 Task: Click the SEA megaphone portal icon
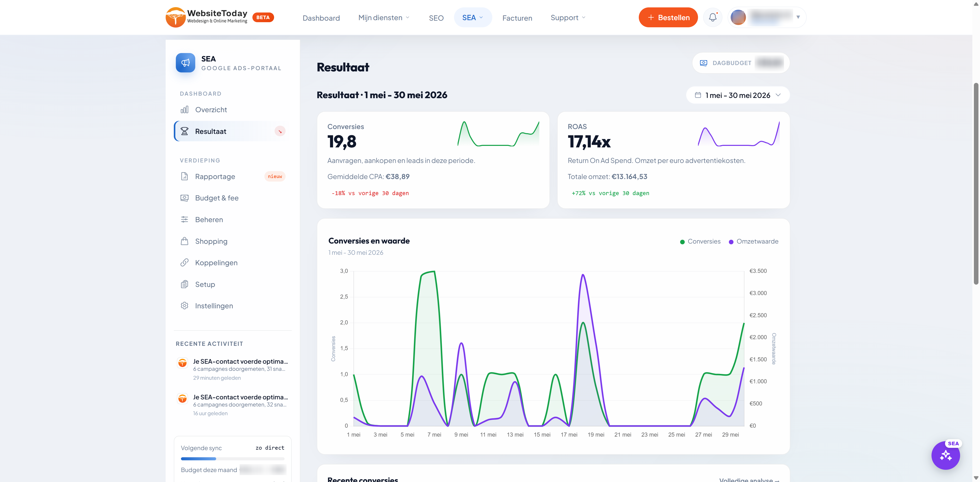click(x=185, y=63)
